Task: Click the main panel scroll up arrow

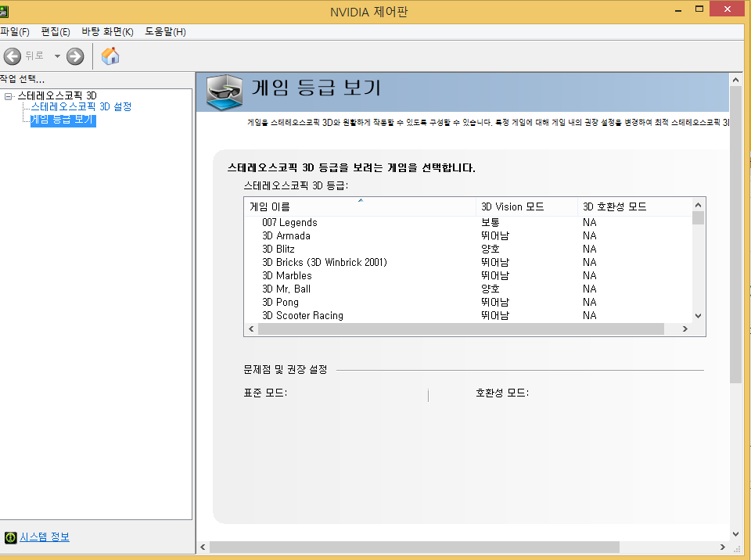Action: coord(735,80)
